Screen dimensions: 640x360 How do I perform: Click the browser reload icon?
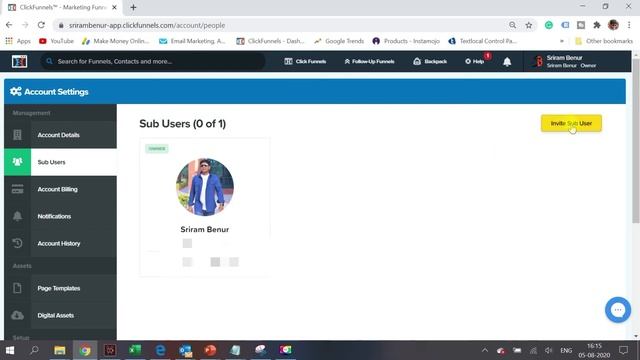click(41, 25)
